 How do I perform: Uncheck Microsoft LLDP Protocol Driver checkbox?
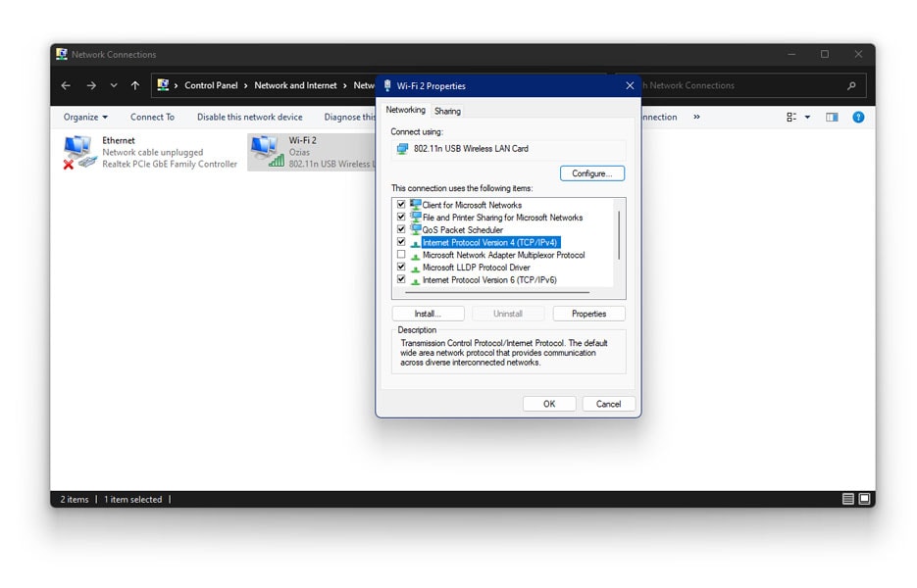pyautogui.click(x=401, y=267)
